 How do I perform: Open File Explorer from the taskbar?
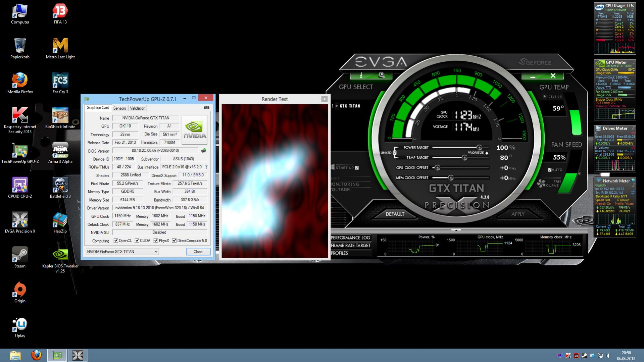tap(15, 355)
